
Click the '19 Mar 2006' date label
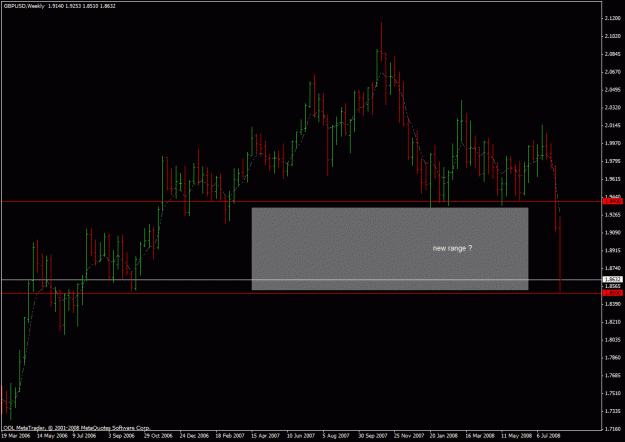click(x=16, y=436)
